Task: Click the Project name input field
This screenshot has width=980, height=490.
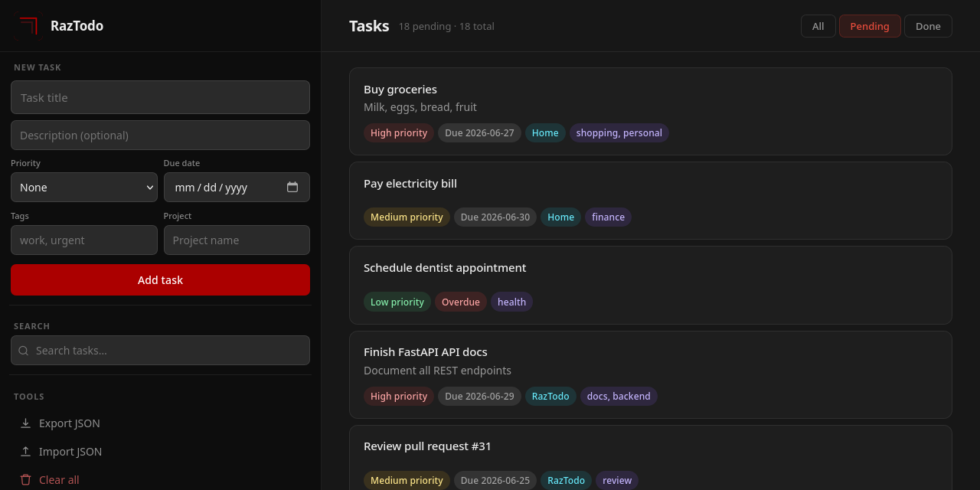Action: (x=237, y=240)
